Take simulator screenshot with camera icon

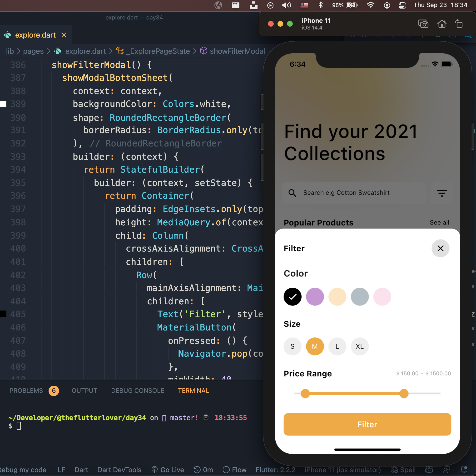tap(423, 24)
